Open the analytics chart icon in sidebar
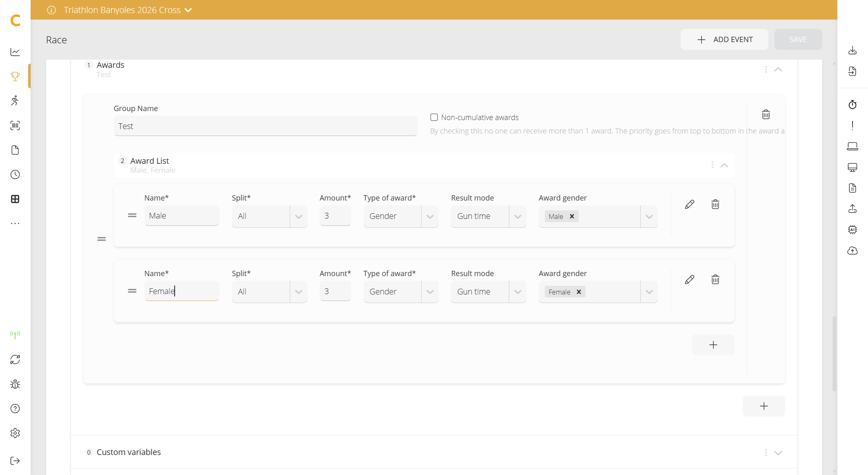This screenshot has width=868, height=475. pyautogui.click(x=15, y=52)
